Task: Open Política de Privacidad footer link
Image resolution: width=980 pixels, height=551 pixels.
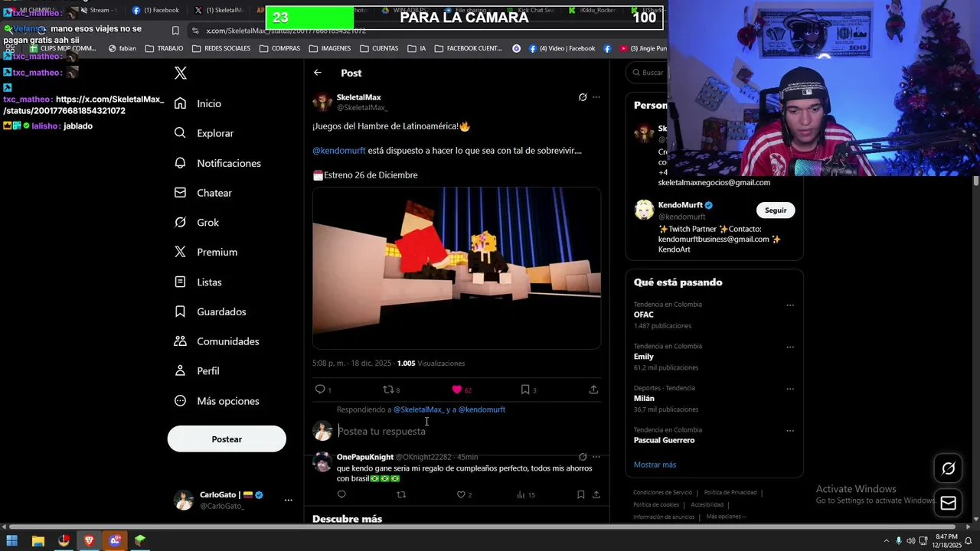Action: click(x=730, y=493)
